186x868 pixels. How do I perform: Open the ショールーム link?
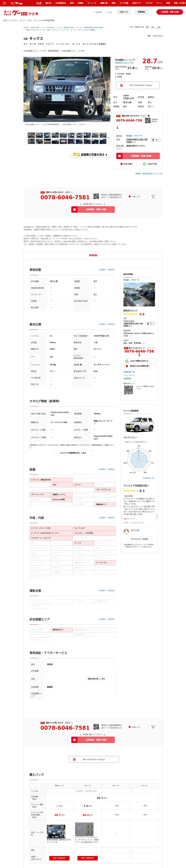point(129,375)
